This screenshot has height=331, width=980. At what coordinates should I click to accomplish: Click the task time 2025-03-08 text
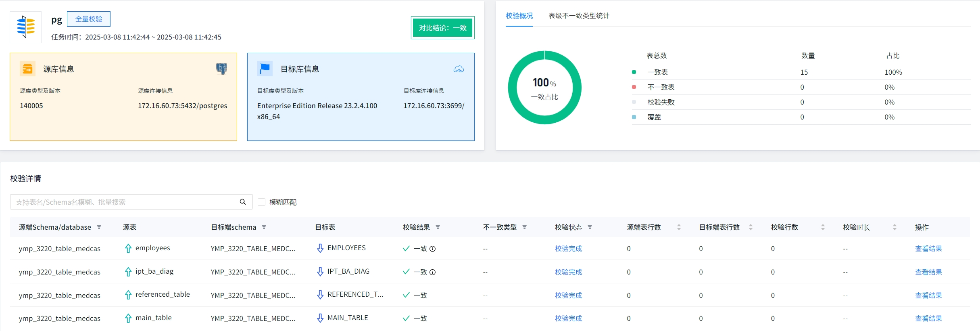[153, 37]
